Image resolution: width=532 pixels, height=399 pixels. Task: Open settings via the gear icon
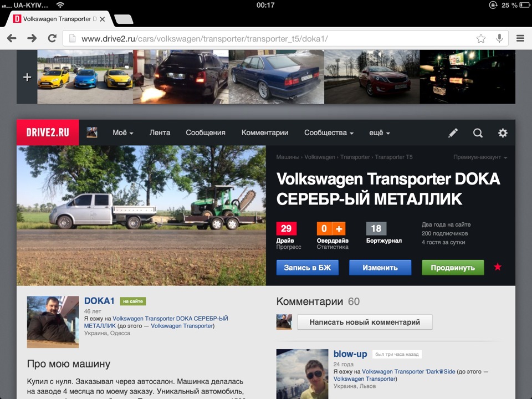click(503, 132)
